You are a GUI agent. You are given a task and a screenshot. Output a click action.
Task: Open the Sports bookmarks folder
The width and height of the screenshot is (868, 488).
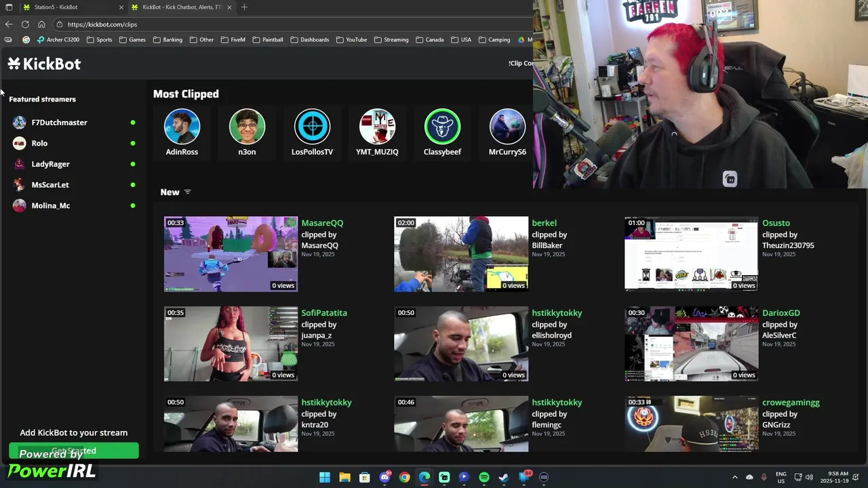pyautogui.click(x=99, y=40)
